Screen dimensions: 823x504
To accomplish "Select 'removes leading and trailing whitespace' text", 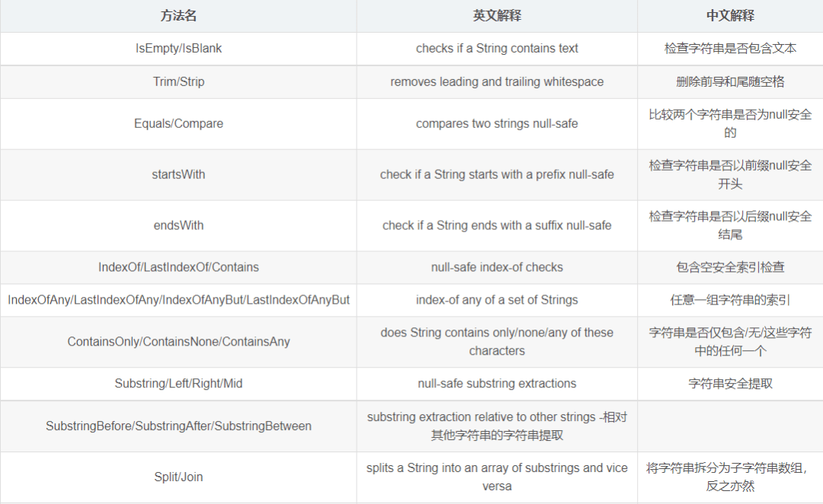I will (x=497, y=81).
